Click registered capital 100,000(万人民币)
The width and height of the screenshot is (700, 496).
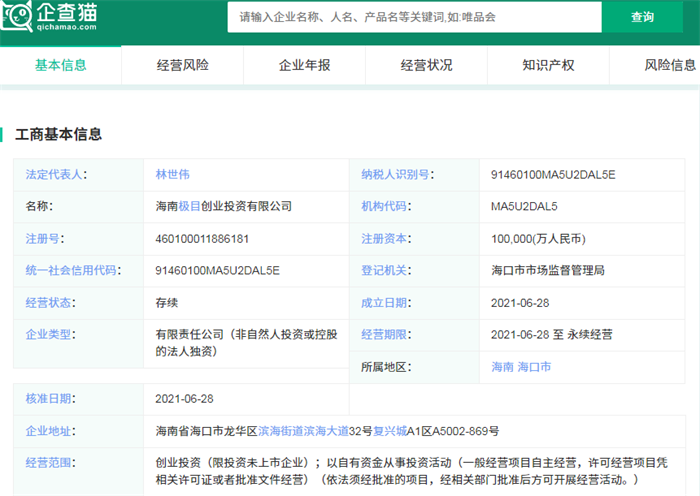click(538, 239)
